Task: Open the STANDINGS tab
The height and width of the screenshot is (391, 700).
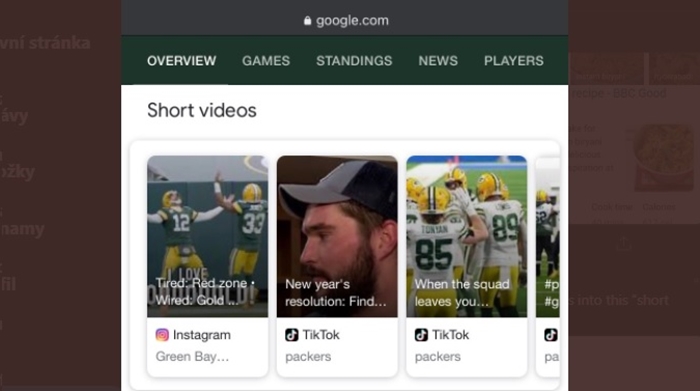Action: click(354, 61)
